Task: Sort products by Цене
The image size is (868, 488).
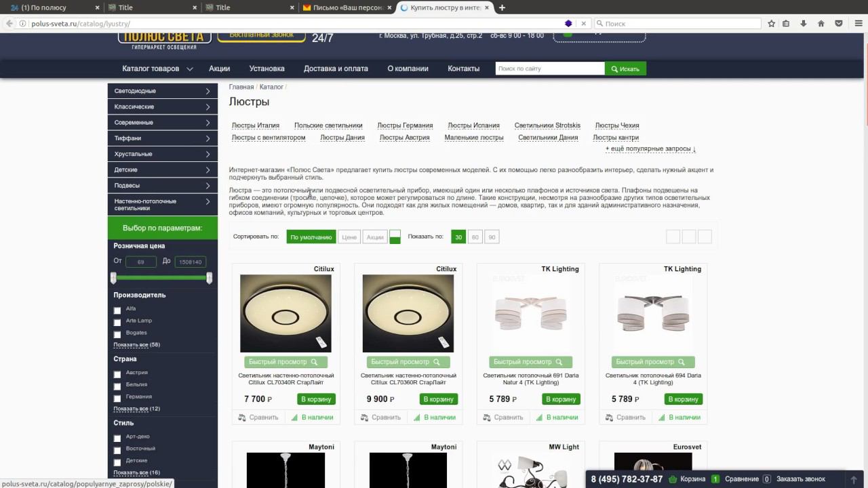Action: 349,237
